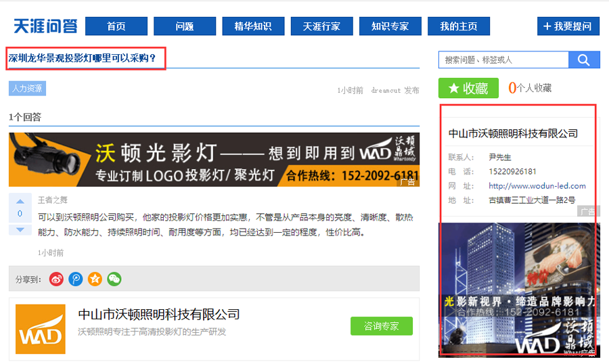This screenshot has height=364, width=609.
Task: Click the address 古镇曹三工业大道一路2号
Action: (x=532, y=200)
